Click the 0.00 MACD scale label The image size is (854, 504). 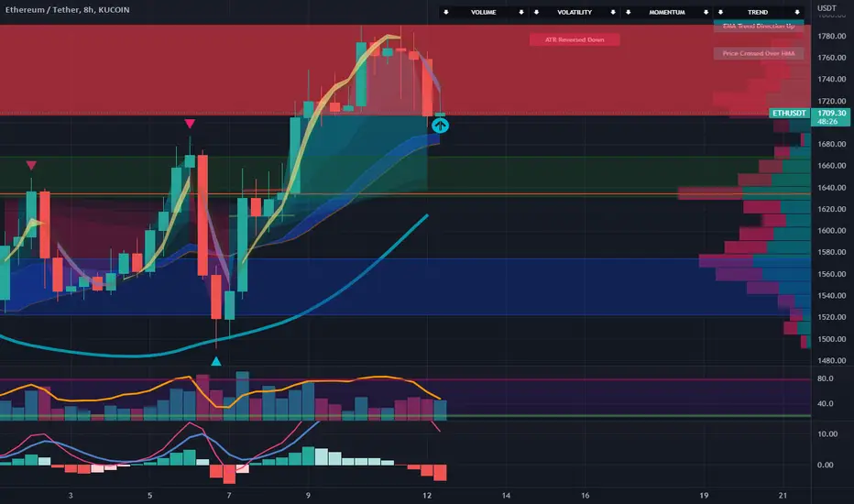pyautogui.click(x=825, y=466)
